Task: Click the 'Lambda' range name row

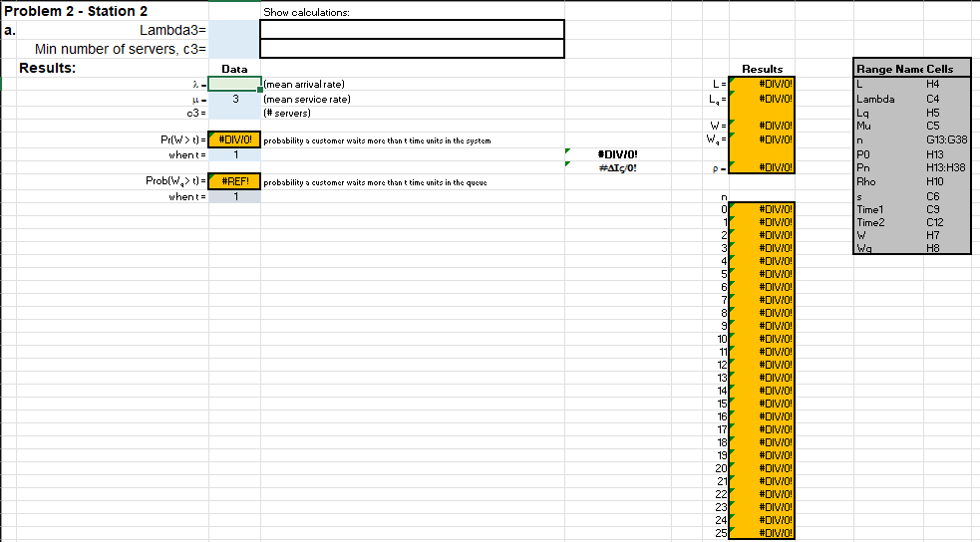Action: coord(875,99)
